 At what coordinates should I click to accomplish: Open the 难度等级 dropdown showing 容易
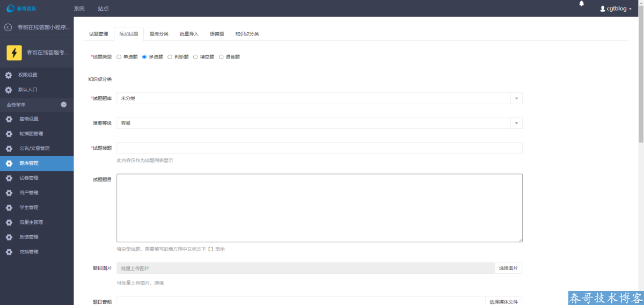point(319,123)
